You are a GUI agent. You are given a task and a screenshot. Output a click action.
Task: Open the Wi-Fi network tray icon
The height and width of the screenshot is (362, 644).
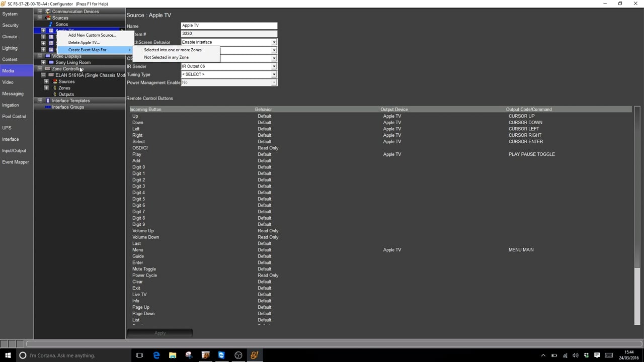pyautogui.click(x=565, y=355)
